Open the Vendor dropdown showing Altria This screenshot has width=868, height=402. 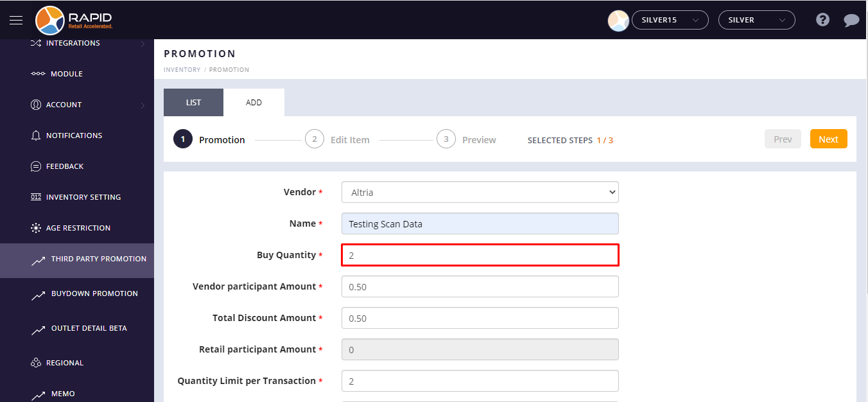pyautogui.click(x=480, y=192)
